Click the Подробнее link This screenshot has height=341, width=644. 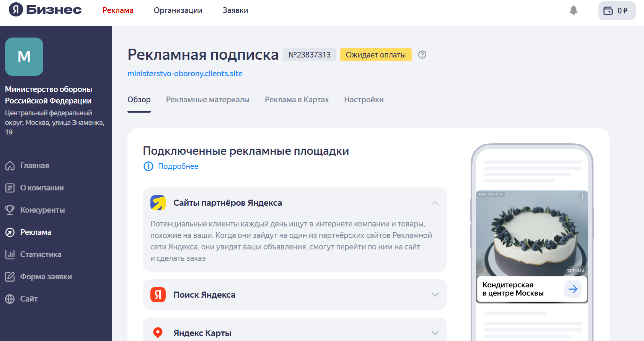pos(178,166)
